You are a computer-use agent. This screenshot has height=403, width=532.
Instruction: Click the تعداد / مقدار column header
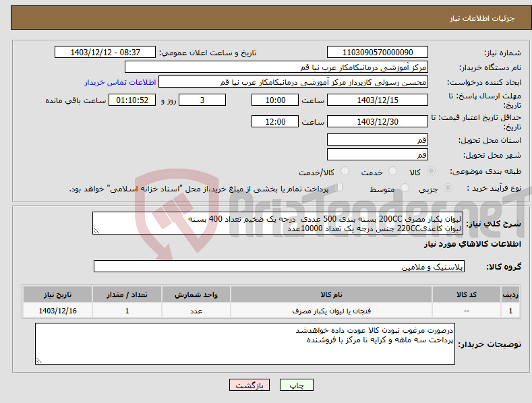[x=127, y=294]
